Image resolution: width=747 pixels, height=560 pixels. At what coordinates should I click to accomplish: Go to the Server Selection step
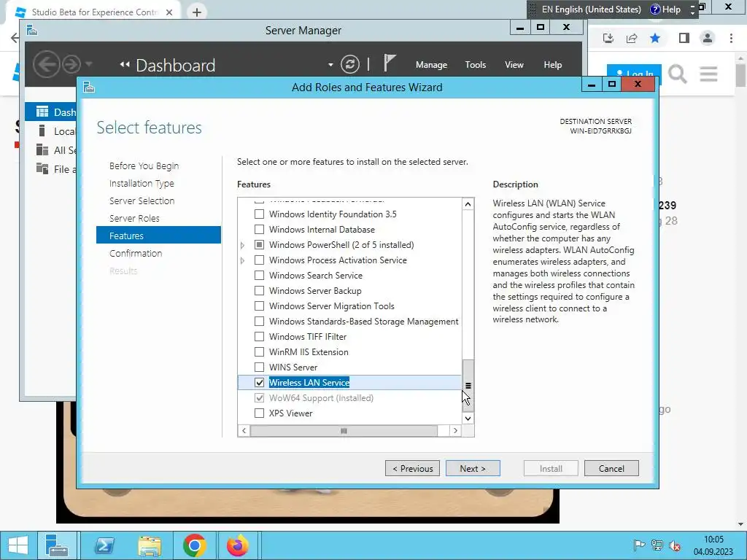point(142,201)
